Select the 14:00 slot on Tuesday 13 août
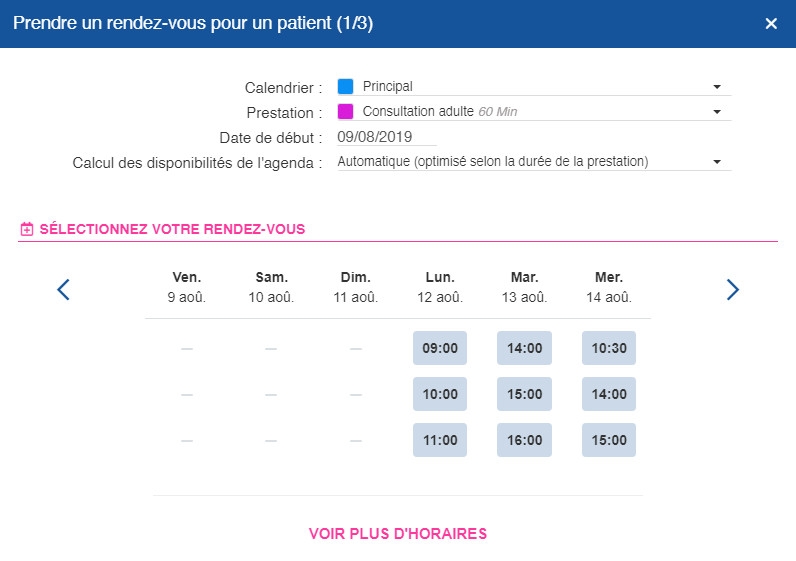 524,348
